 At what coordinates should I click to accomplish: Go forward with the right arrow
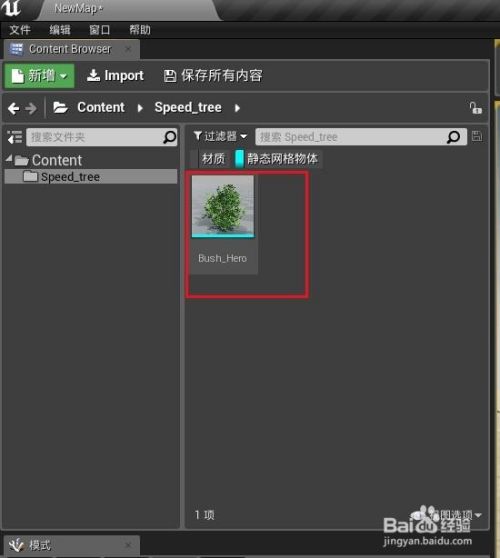[x=31, y=108]
